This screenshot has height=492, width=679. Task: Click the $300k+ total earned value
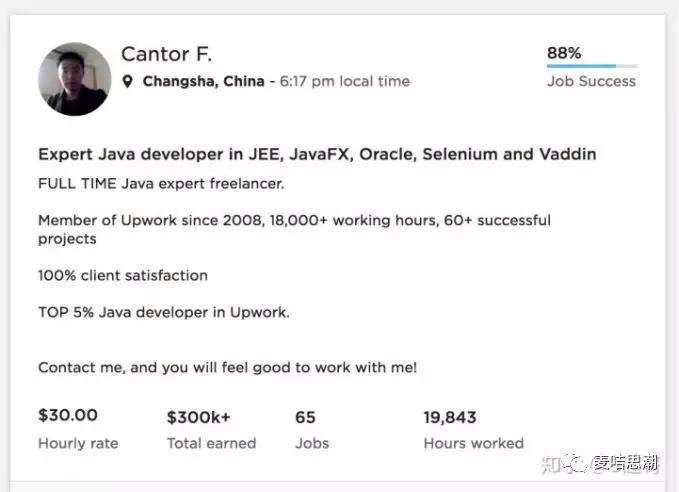coord(197,417)
